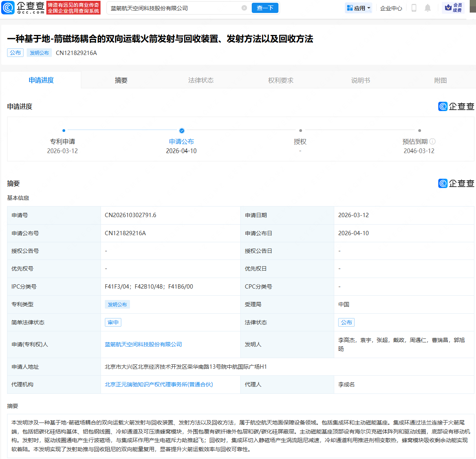Click the blue 查一下 search button

click(265, 7)
